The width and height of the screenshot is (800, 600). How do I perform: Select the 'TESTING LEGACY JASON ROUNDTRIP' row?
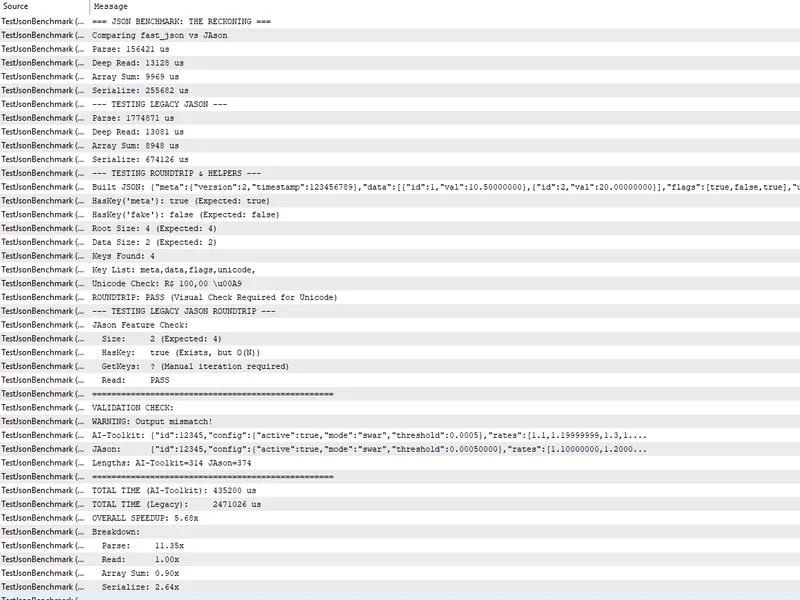tap(400, 311)
